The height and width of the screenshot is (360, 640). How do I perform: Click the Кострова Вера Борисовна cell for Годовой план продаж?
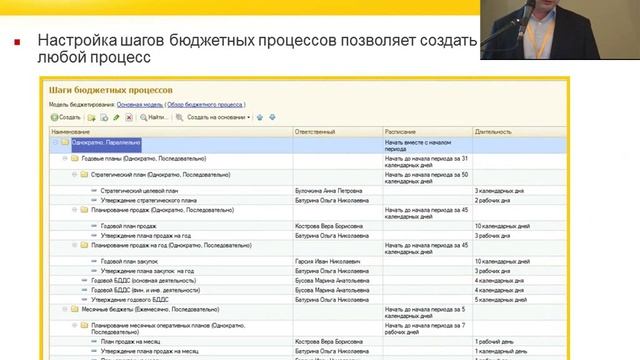(x=338, y=226)
